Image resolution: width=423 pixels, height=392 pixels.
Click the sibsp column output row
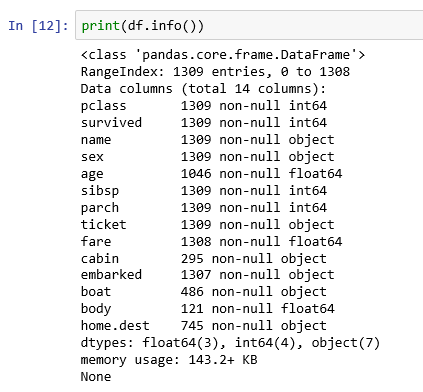pos(204,191)
